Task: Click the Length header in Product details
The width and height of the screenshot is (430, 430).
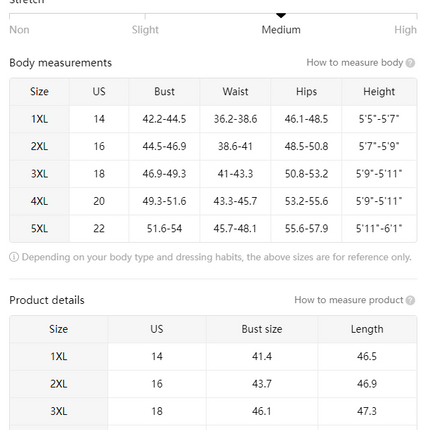Action: (367, 329)
